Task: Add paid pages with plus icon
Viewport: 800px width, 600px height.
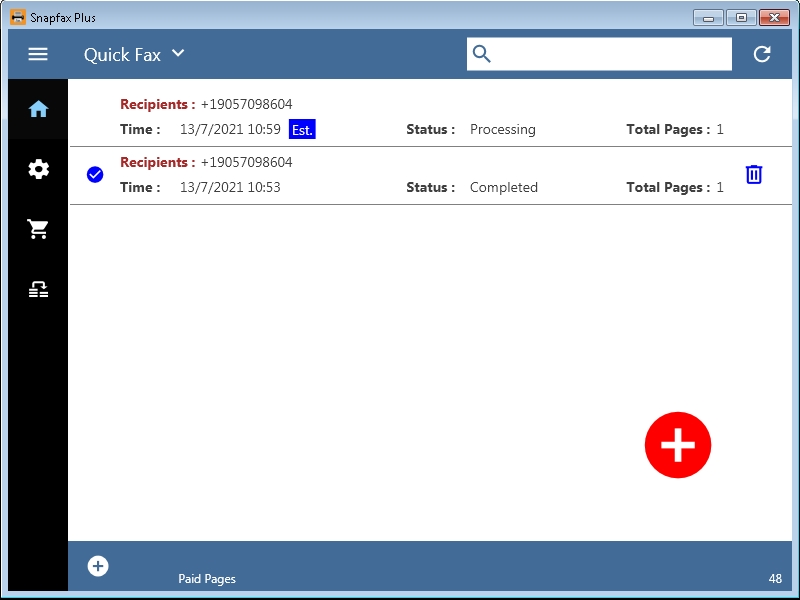Action: click(98, 566)
